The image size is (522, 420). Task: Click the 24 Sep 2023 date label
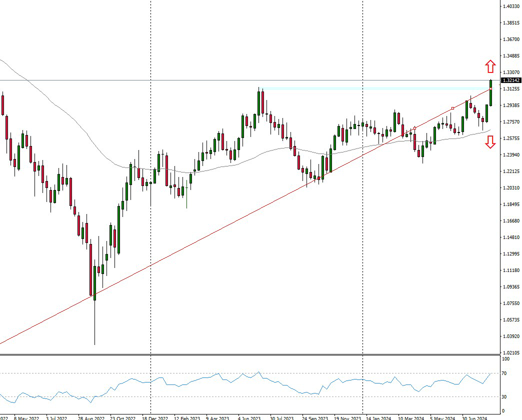(x=315, y=417)
